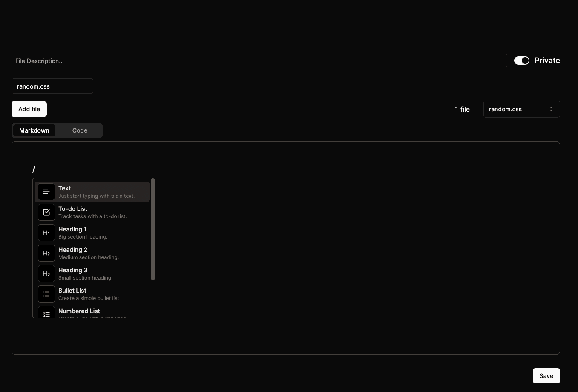The image size is (578, 392).
Task: Click the H3 heading icon
Action: pyautogui.click(x=46, y=274)
